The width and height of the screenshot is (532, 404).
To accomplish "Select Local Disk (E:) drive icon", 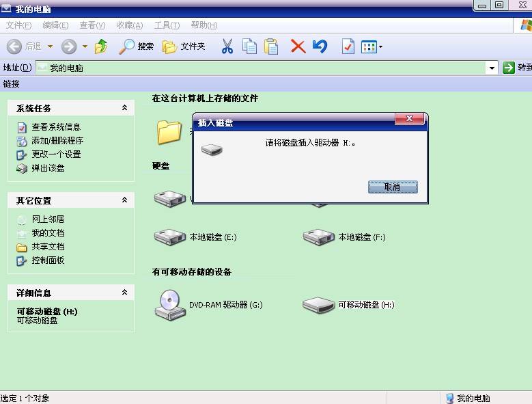I will [x=169, y=237].
